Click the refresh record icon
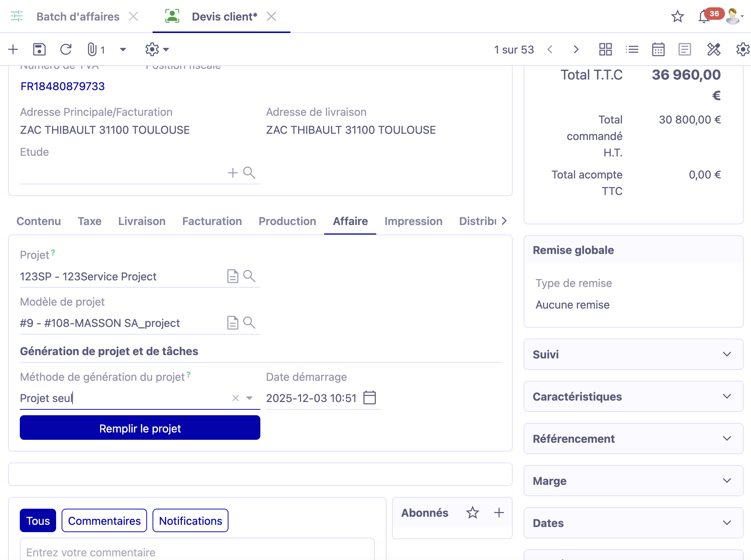Screen dimensions: 751x560 [x=66, y=49]
